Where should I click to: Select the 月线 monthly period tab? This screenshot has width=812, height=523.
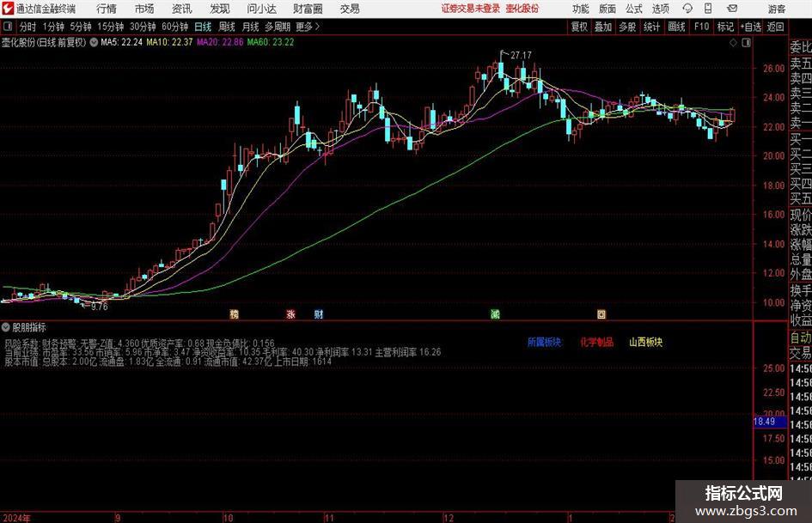point(250,27)
